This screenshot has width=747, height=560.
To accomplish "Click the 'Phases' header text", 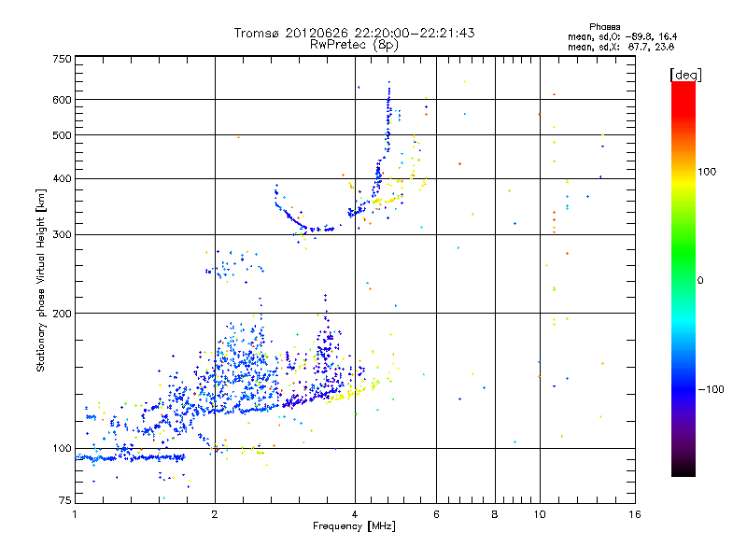I will [604, 27].
